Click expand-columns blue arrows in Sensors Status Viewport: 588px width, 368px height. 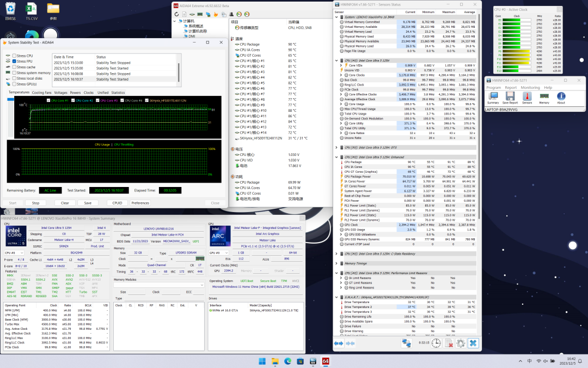tap(339, 343)
